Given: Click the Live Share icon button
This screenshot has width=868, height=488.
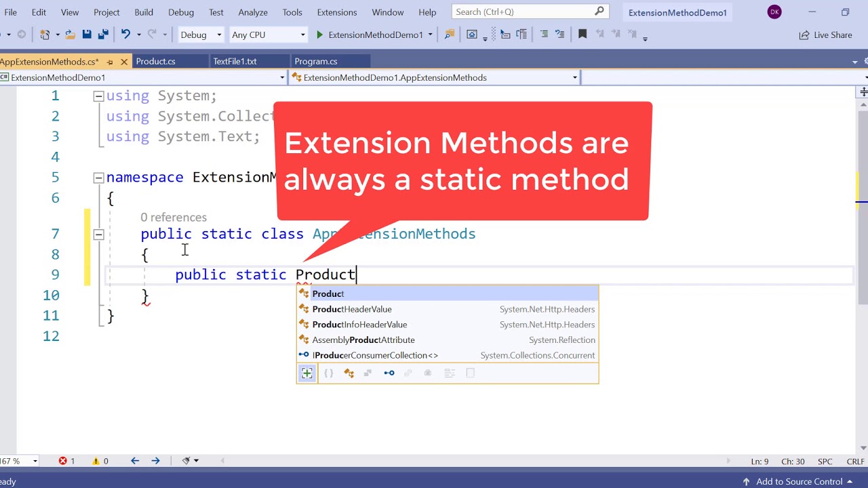Looking at the screenshot, I should pyautogui.click(x=825, y=35).
